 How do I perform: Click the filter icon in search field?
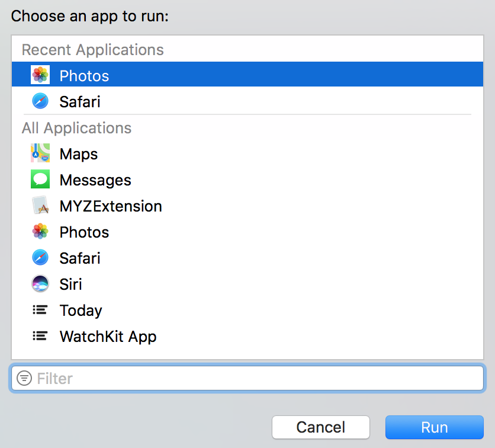coord(24,378)
